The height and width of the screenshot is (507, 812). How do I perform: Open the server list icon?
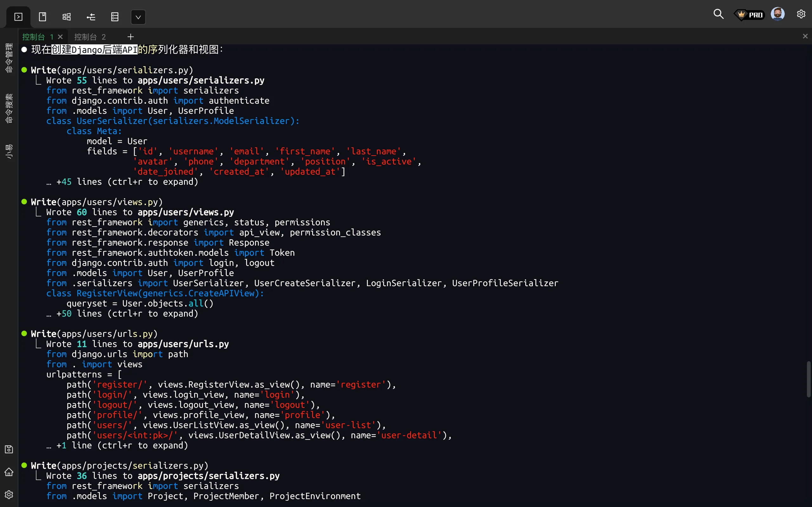[x=115, y=17]
